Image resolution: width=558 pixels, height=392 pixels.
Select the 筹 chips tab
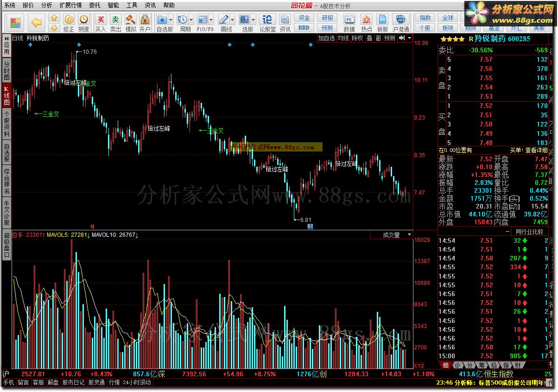pos(482,365)
